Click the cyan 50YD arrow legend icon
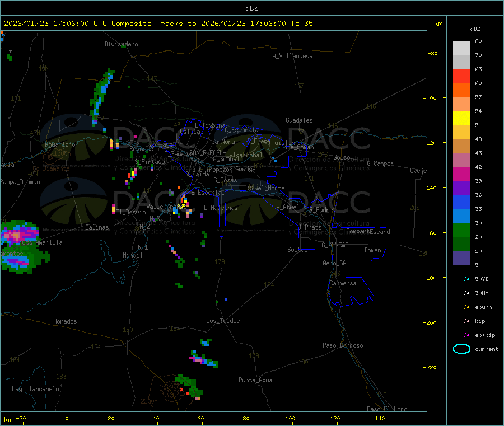504x426 pixels. pos(461,279)
